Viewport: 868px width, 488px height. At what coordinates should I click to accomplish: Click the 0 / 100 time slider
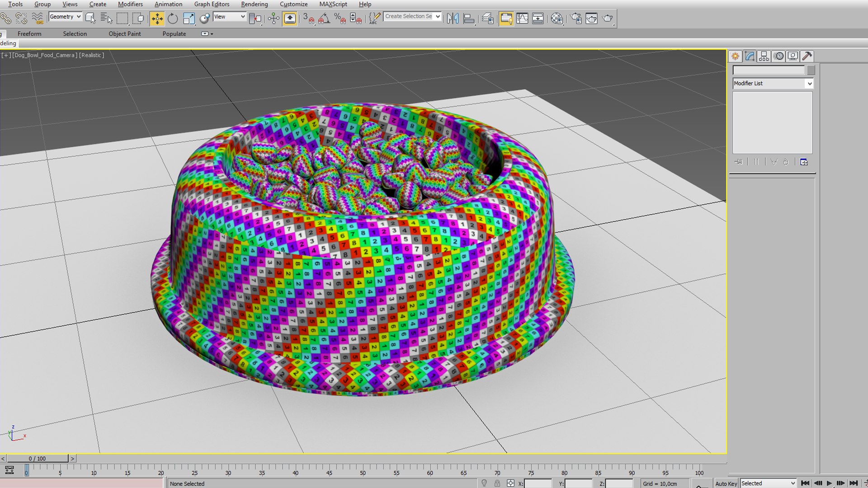click(38, 458)
